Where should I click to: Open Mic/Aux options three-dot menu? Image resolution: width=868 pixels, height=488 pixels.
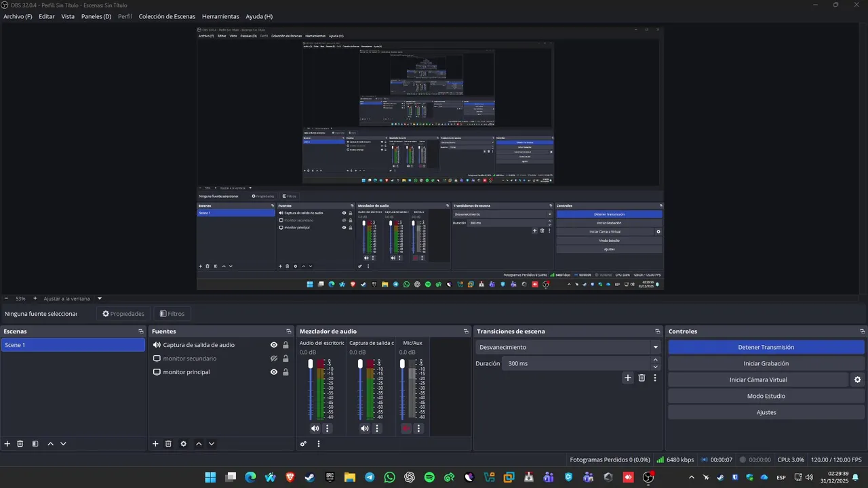pos(418,428)
